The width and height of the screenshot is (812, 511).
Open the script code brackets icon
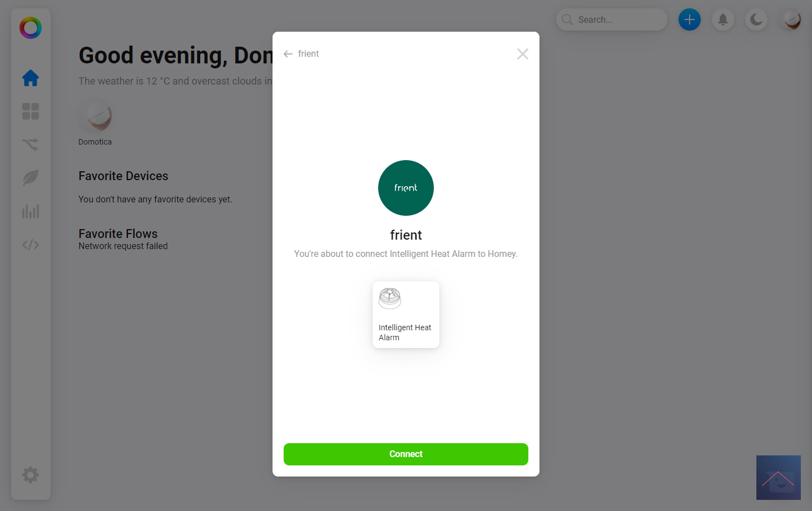pyautogui.click(x=31, y=245)
